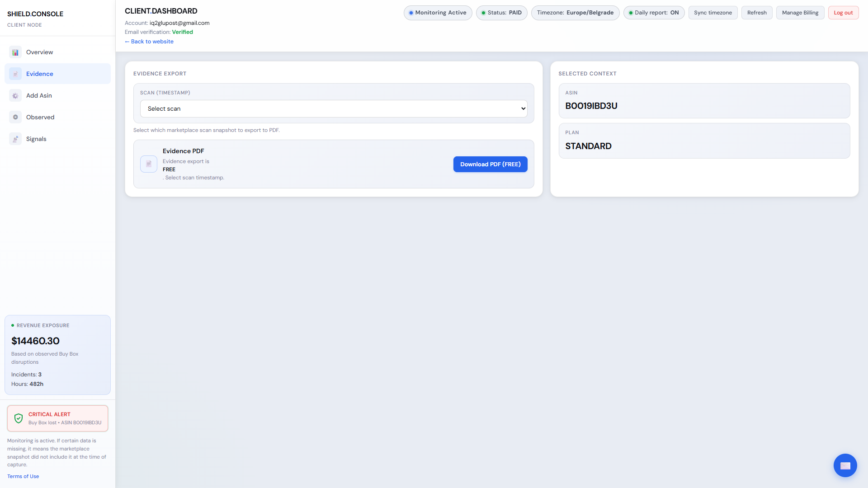Click the Evidence document icon in sidebar

(x=15, y=74)
